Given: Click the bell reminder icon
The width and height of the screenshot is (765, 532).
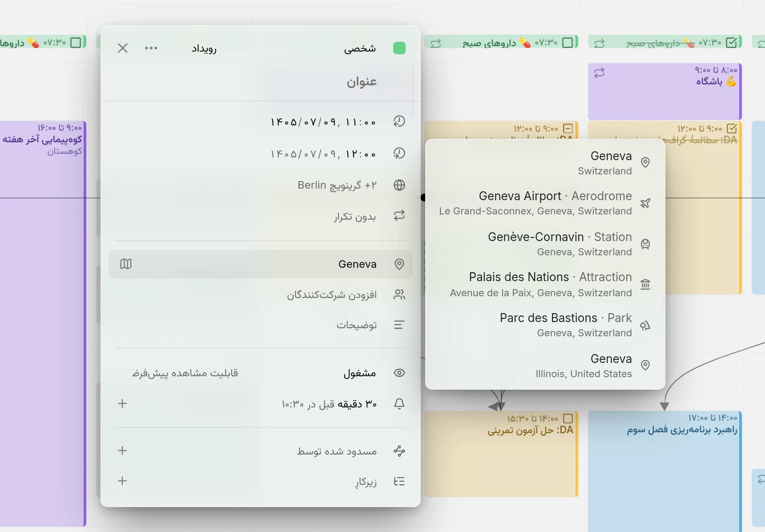Looking at the screenshot, I should pos(399,404).
